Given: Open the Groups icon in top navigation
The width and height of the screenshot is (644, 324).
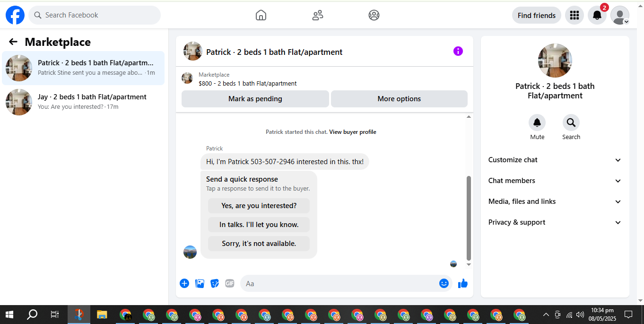Looking at the screenshot, I should coord(374,15).
